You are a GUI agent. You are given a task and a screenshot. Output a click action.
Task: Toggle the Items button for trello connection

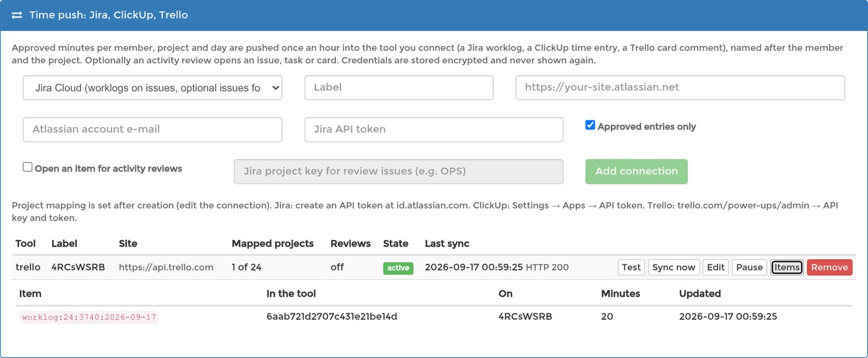pyautogui.click(x=787, y=267)
